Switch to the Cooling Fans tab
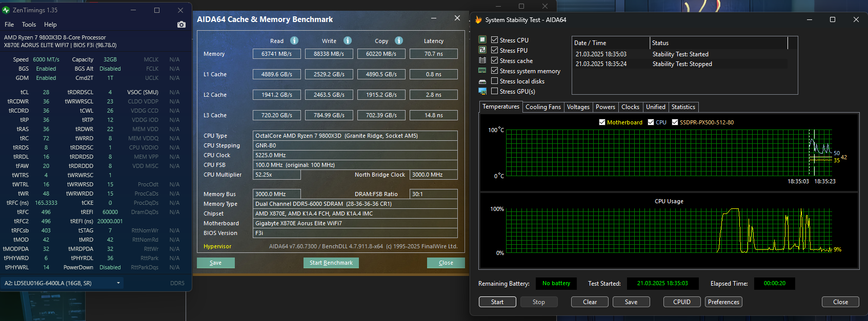The width and height of the screenshot is (868, 321). click(543, 107)
